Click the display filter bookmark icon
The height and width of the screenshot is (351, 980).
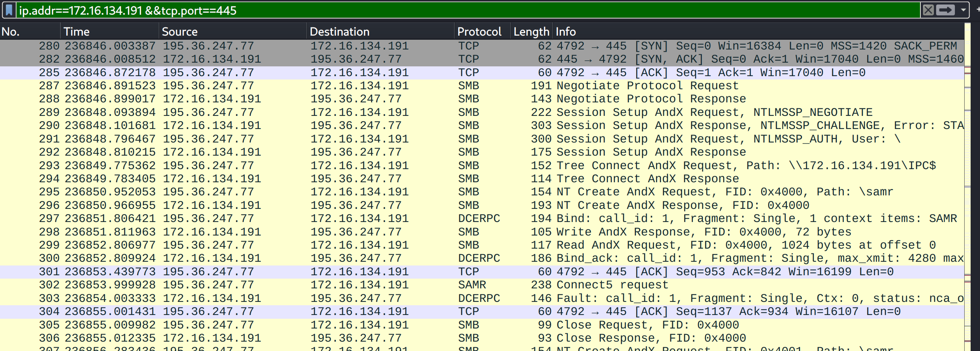(x=9, y=10)
